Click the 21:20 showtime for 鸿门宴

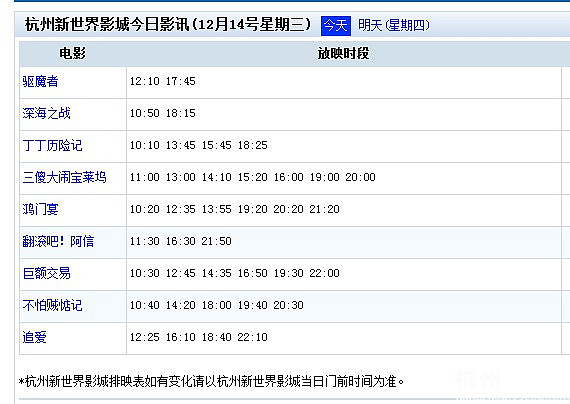325,209
